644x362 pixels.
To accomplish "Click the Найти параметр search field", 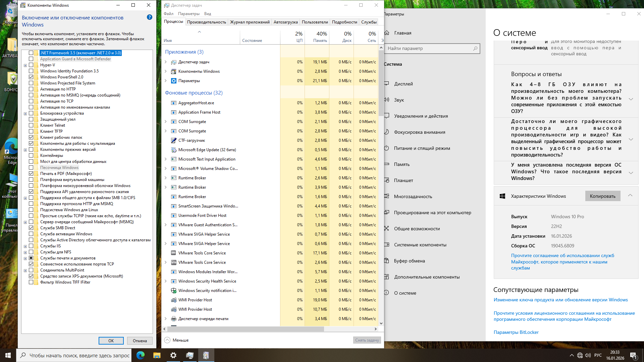I will 429,48.
